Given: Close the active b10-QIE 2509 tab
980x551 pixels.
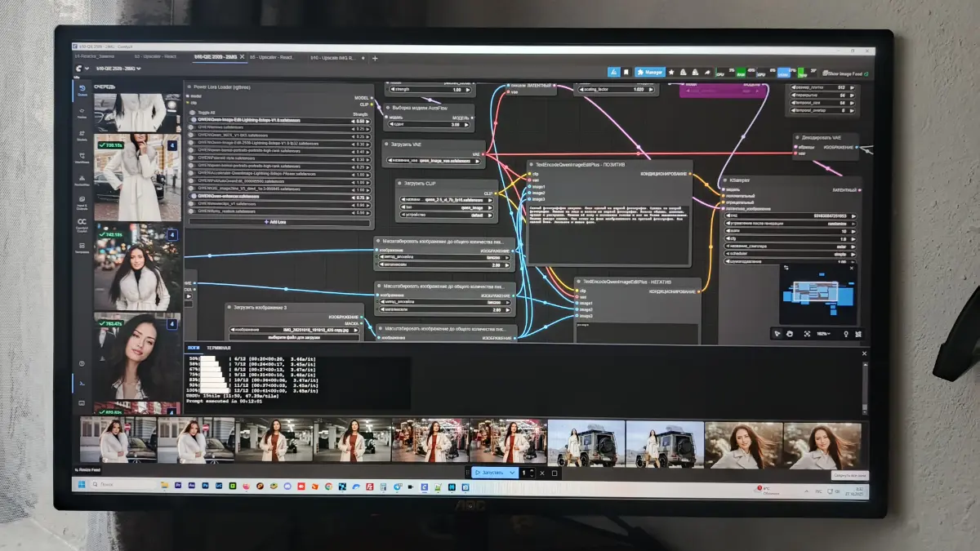Looking at the screenshot, I should coord(242,59).
